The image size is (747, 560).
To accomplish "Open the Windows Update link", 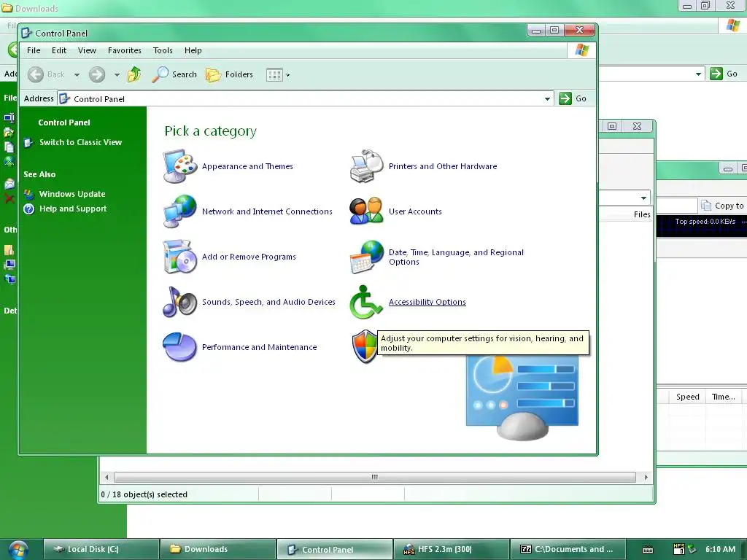I will coord(72,194).
